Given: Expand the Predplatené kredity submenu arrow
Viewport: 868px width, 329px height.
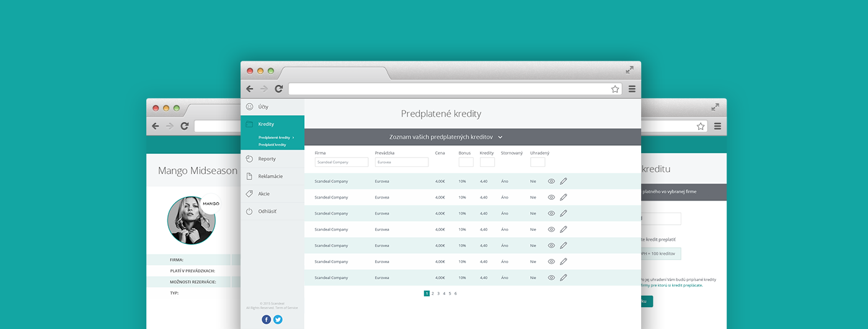Looking at the screenshot, I should [293, 137].
